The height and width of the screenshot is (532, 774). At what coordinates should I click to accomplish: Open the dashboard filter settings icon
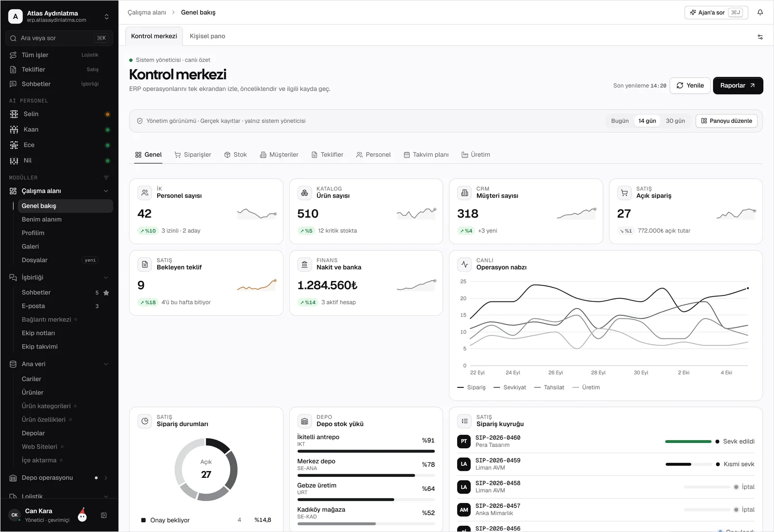(760, 37)
